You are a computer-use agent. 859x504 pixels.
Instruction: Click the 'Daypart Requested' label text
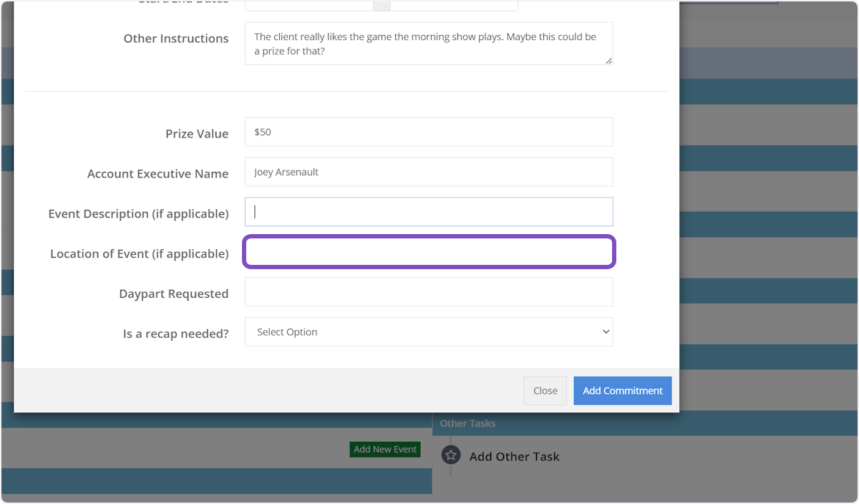173,294
